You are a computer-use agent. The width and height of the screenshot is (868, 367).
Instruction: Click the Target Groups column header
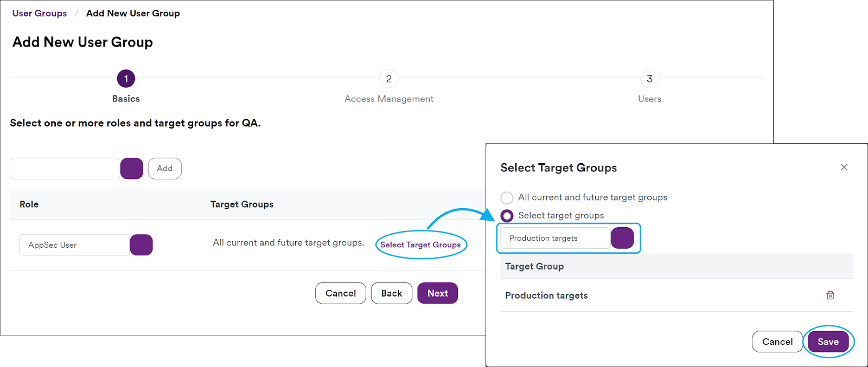(x=242, y=204)
